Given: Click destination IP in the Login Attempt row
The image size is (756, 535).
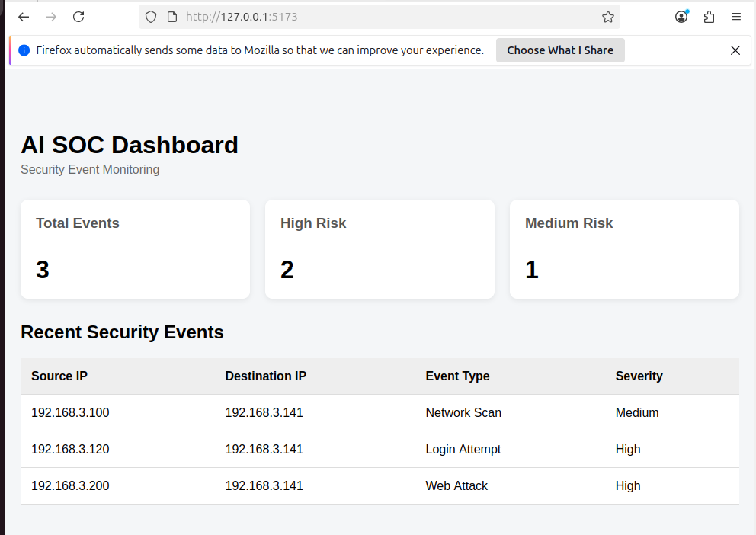Looking at the screenshot, I should click(264, 449).
